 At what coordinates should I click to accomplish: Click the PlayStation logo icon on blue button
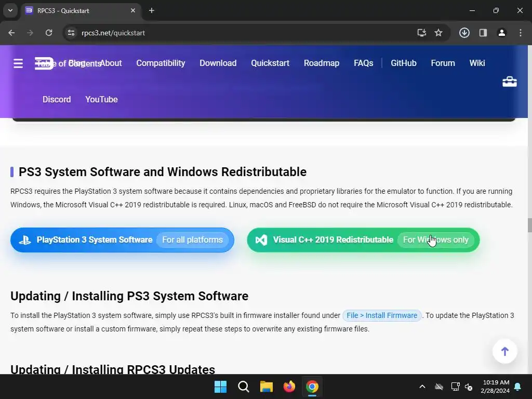(25, 240)
